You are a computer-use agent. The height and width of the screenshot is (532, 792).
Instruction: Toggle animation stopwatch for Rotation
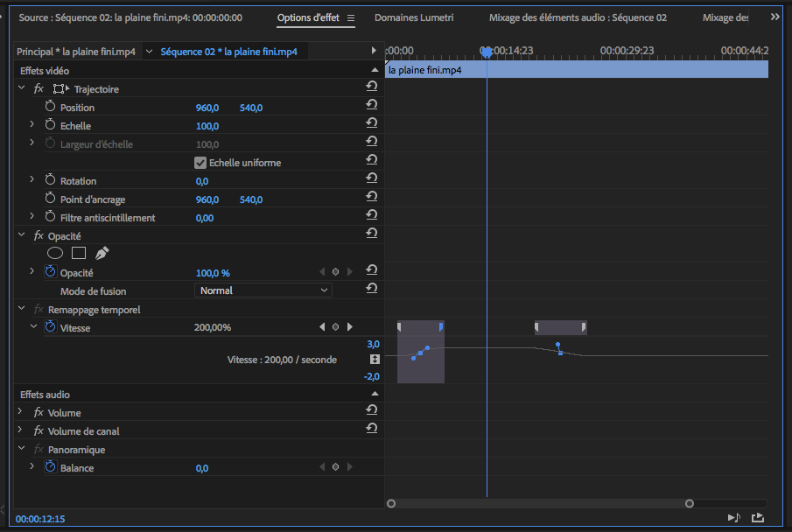pos(50,179)
